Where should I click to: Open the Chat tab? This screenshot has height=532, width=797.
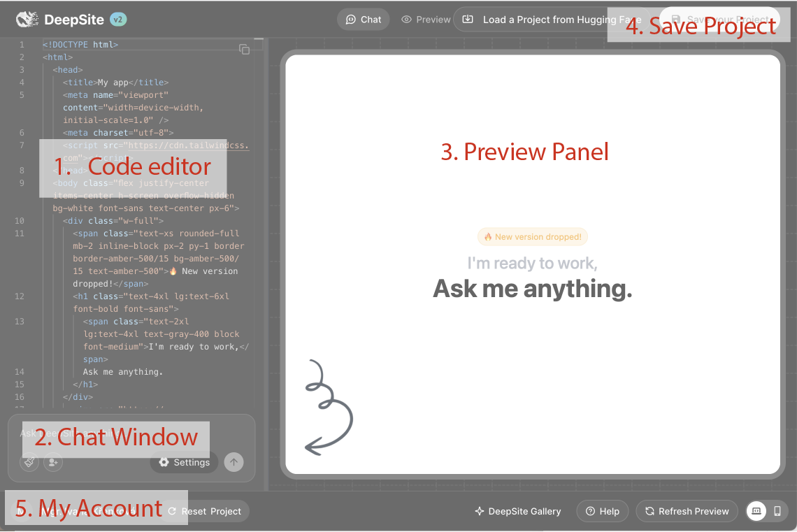[364, 20]
